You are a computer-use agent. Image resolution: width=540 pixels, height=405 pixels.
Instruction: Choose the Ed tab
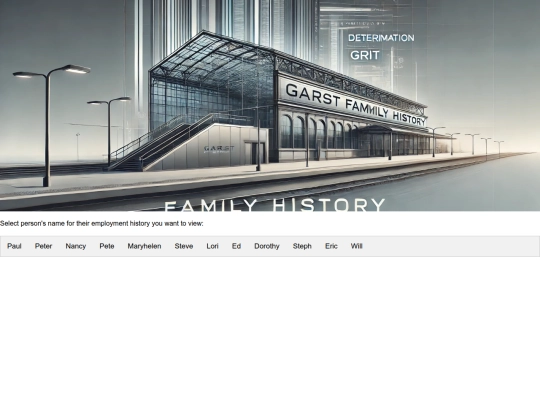[x=236, y=246]
